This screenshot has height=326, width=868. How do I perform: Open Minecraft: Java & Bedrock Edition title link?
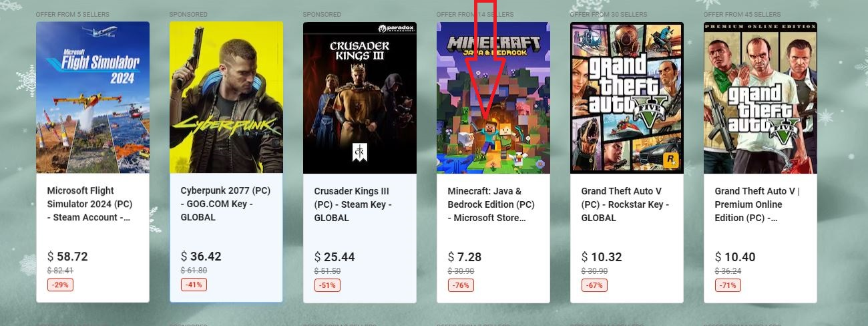click(491, 204)
